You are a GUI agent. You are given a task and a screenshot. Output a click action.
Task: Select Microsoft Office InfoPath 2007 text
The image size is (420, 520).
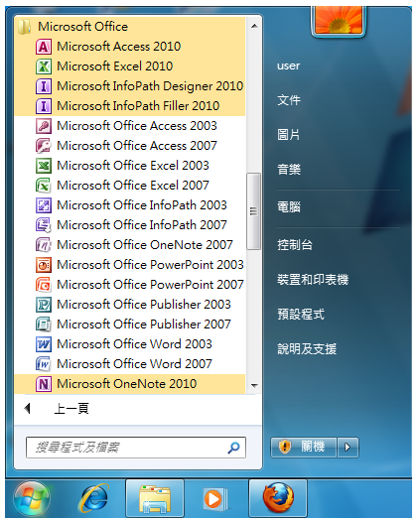tap(142, 225)
